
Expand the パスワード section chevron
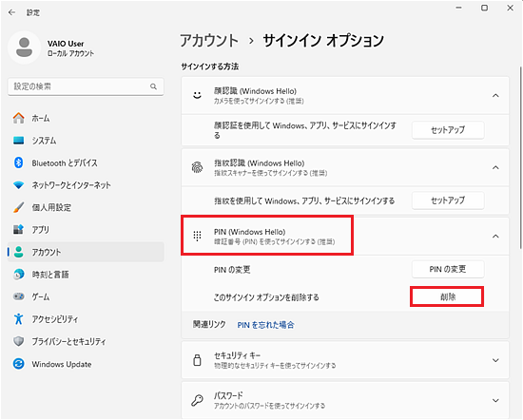(x=495, y=400)
